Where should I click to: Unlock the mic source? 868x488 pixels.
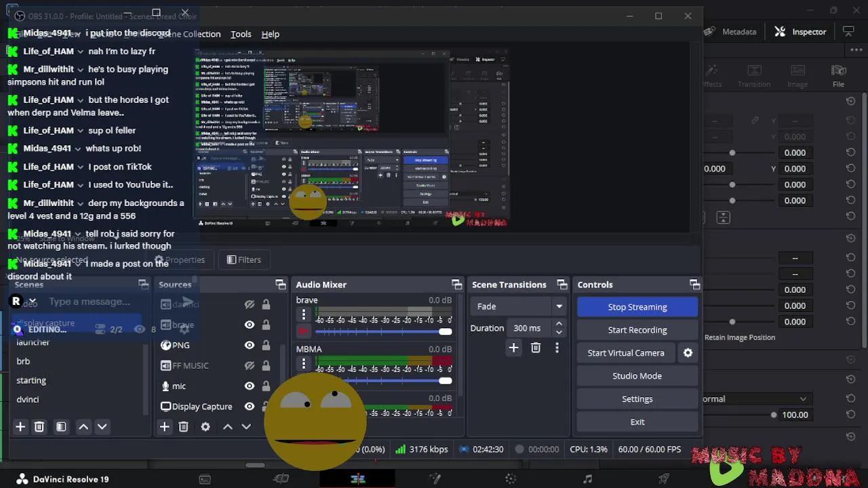(266, 386)
